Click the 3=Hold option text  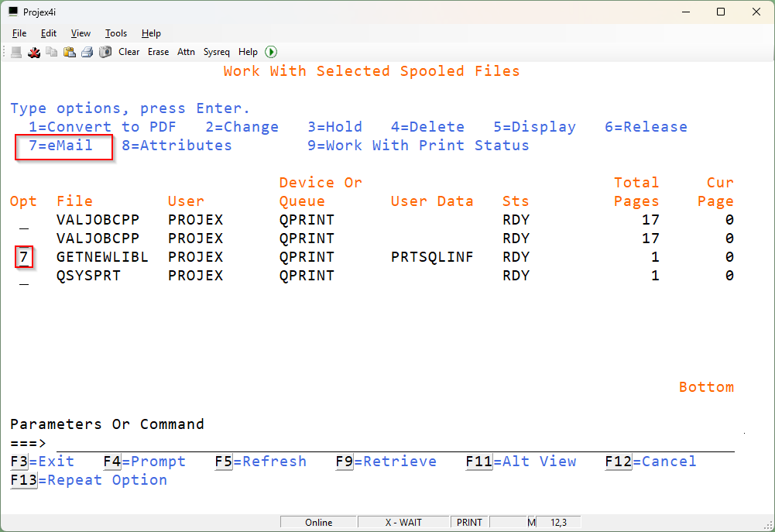coord(334,127)
